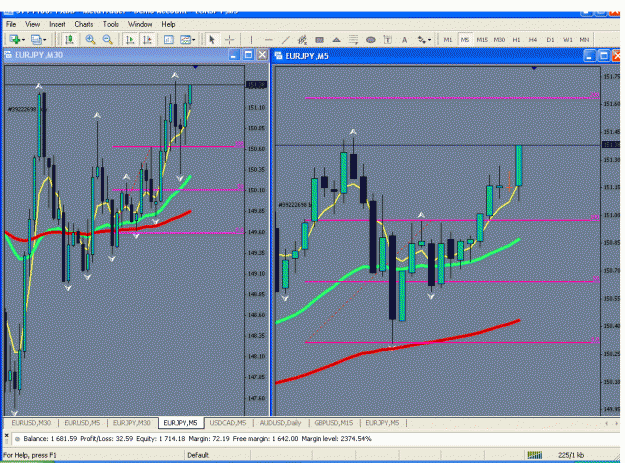Image resolution: width=625 pixels, height=463 pixels.
Task: Select the Fibonacci Retracement tool
Action: 353,39
